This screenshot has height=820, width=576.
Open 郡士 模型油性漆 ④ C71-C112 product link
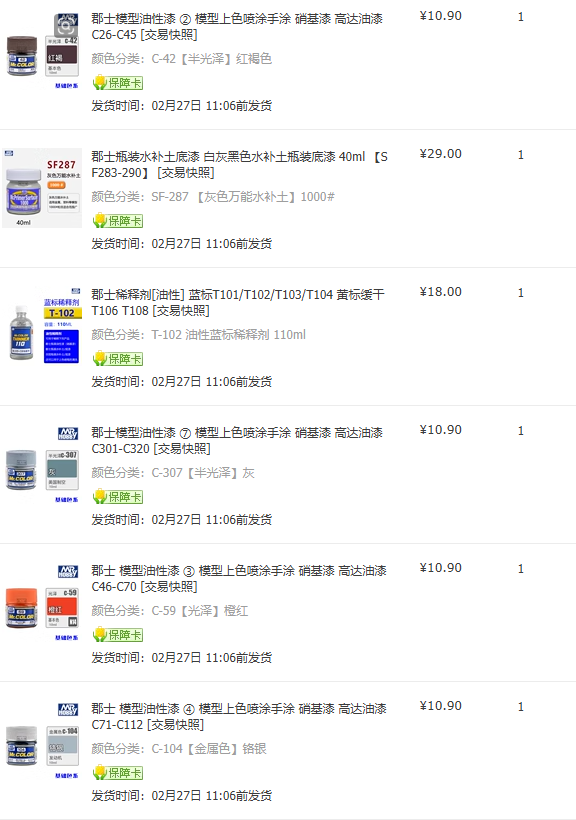point(239,717)
